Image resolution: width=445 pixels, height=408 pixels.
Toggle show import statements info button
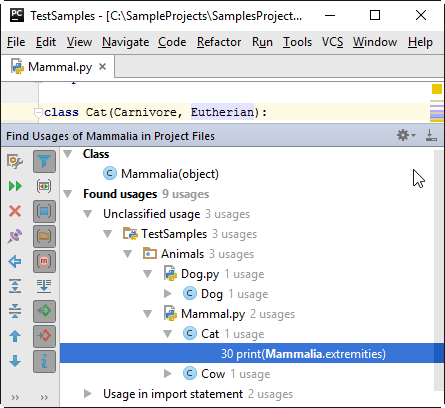coord(44,361)
